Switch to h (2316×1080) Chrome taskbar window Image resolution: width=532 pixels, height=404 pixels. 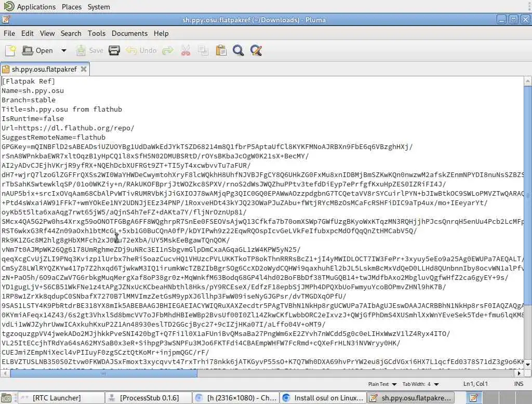click(236, 398)
